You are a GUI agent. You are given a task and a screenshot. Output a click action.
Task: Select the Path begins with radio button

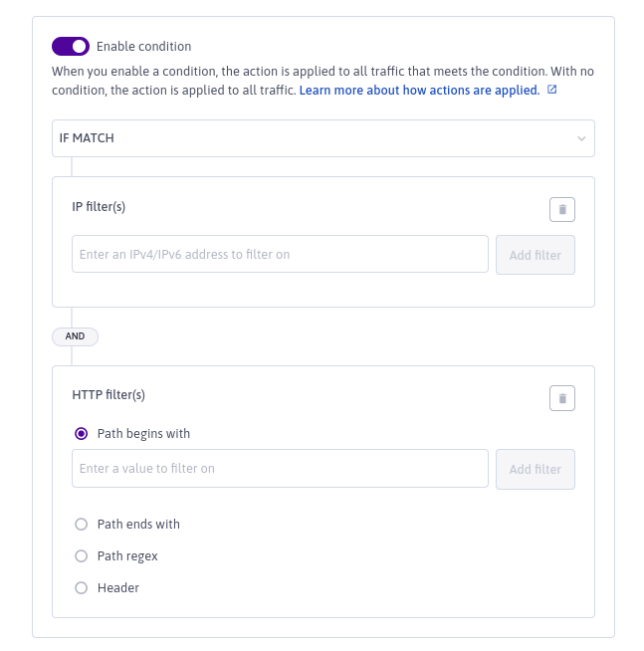[82, 434]
